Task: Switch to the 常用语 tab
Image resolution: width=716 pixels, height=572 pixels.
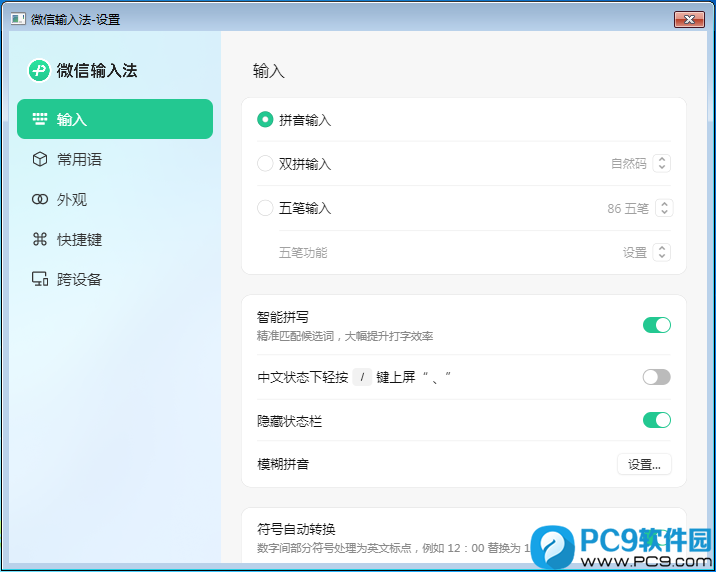Action: click(x=115, y=159)
